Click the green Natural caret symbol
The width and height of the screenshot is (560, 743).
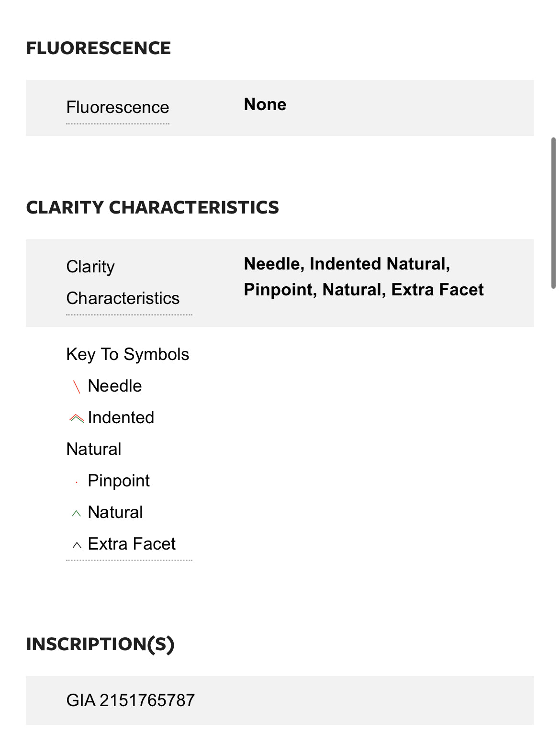77,514
